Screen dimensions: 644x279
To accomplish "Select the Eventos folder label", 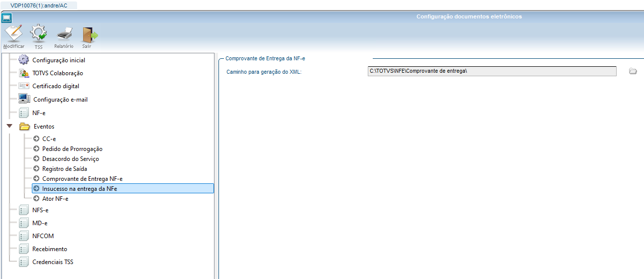I will (x=44, y=127).
